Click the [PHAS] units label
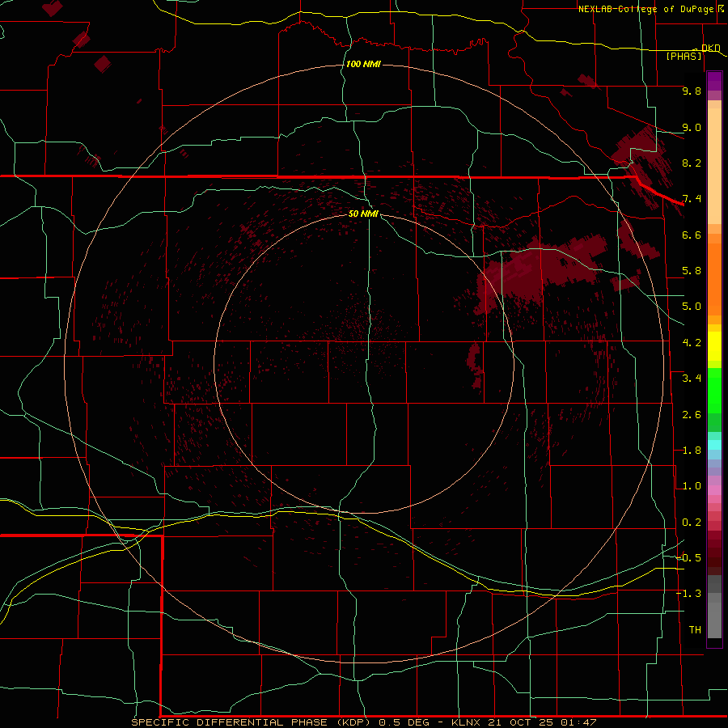Image resolution: width=728 pixels, height=728 pixels. pos(684,56)
